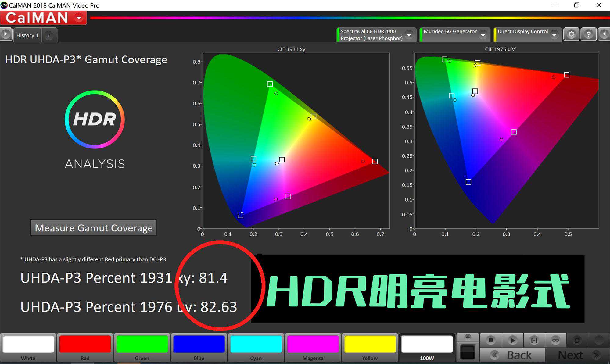Open the settings gear icon
The image size is (610, 364).
(x=571, y=34)
